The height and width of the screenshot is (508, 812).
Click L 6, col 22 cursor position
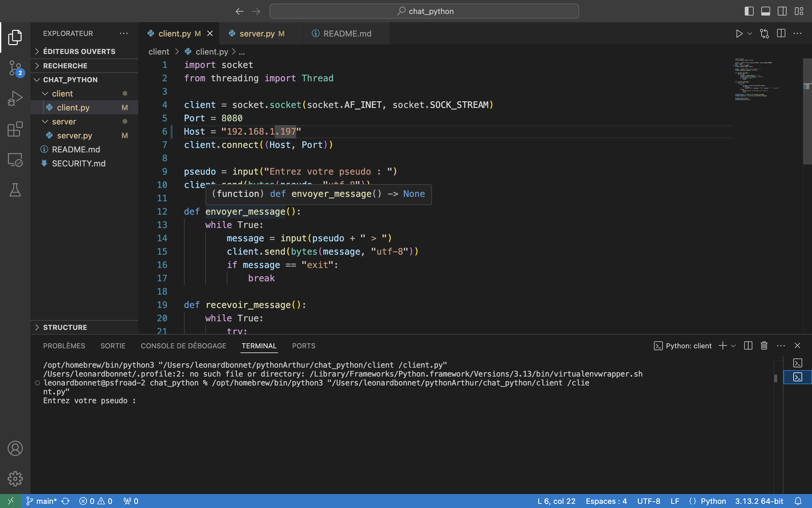[556, 501]
